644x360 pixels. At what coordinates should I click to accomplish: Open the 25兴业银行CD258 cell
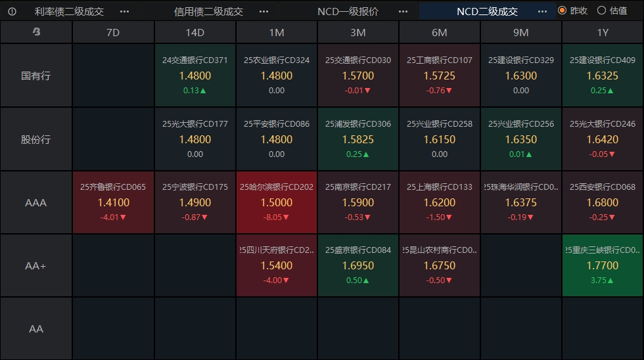[x=440, y=139]
